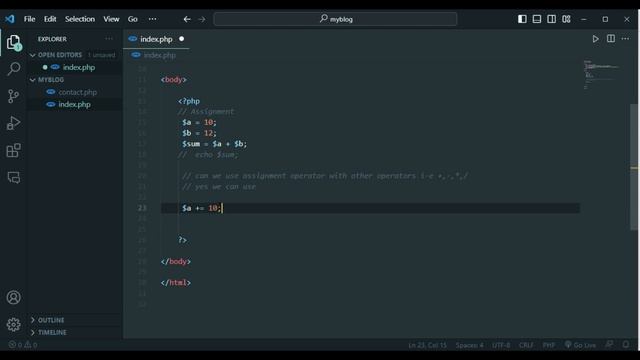Click the closing </body> tag
Image resolution: width=640 pixels, height=360 pixels.
click(176, 261)
